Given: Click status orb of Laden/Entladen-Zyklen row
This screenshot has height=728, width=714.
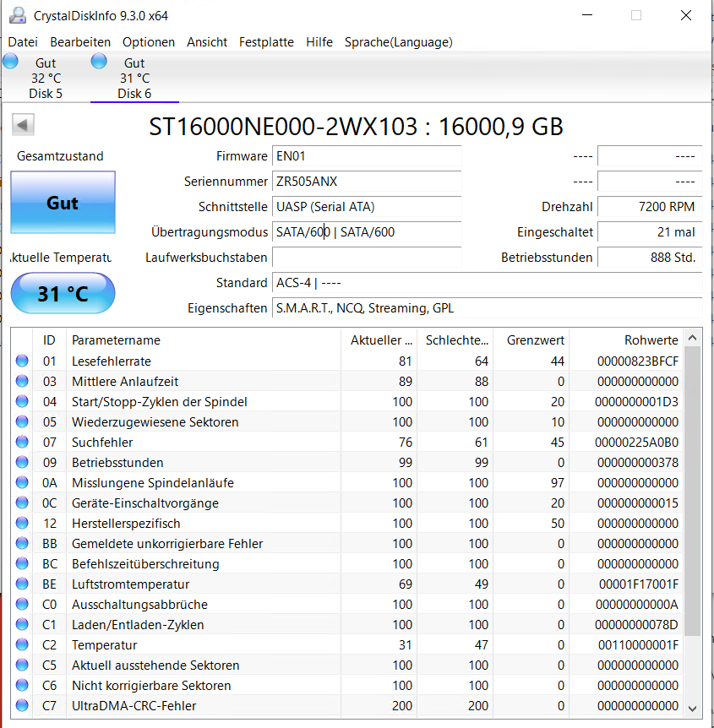Looking at the screenshot, I should point(22,624).
